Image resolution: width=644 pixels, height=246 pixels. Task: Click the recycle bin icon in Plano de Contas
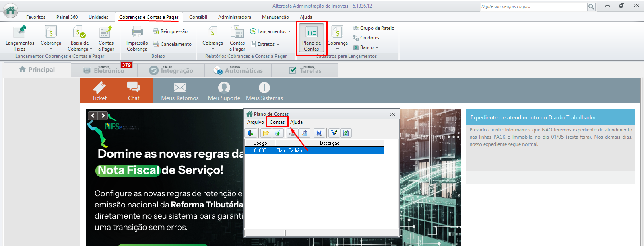click(x=277, y=133)
